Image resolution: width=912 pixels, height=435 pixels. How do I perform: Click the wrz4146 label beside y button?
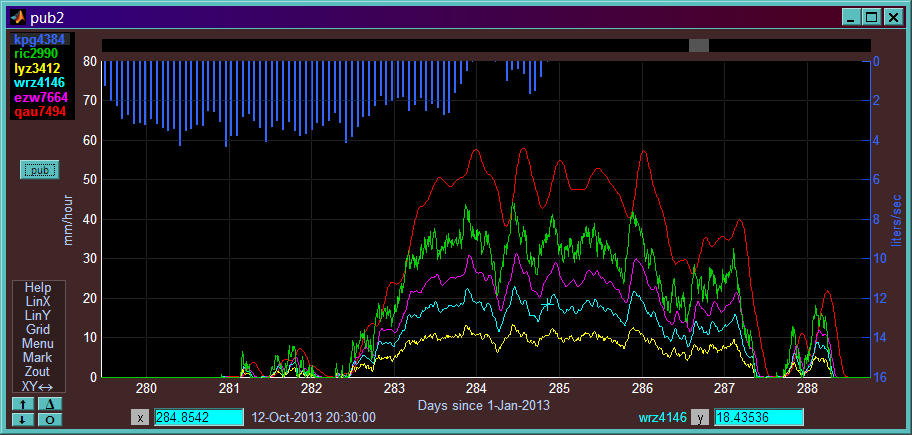[x=663, y=418]
